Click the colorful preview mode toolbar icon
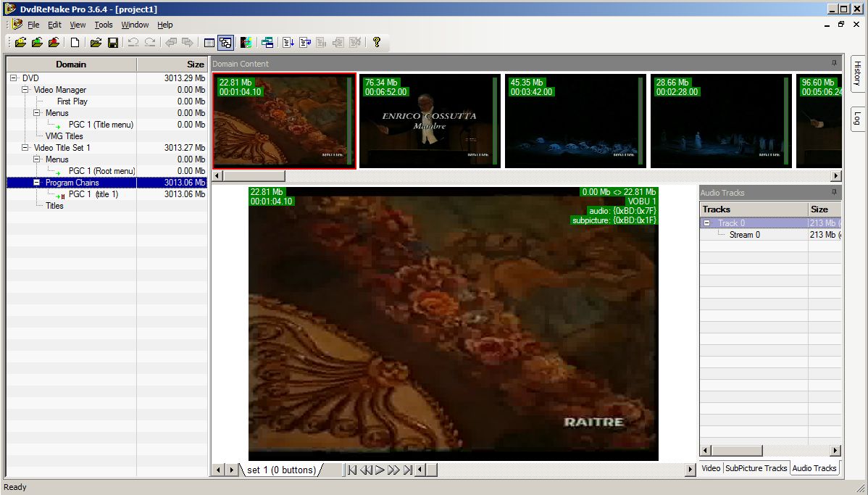Screen dimensions: 868x495 click(x=246, y=43)
